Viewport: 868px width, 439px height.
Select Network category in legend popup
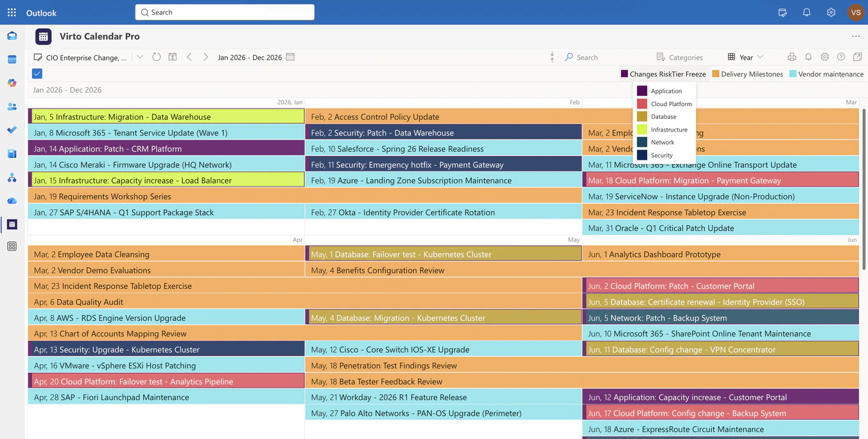point(664,142)
